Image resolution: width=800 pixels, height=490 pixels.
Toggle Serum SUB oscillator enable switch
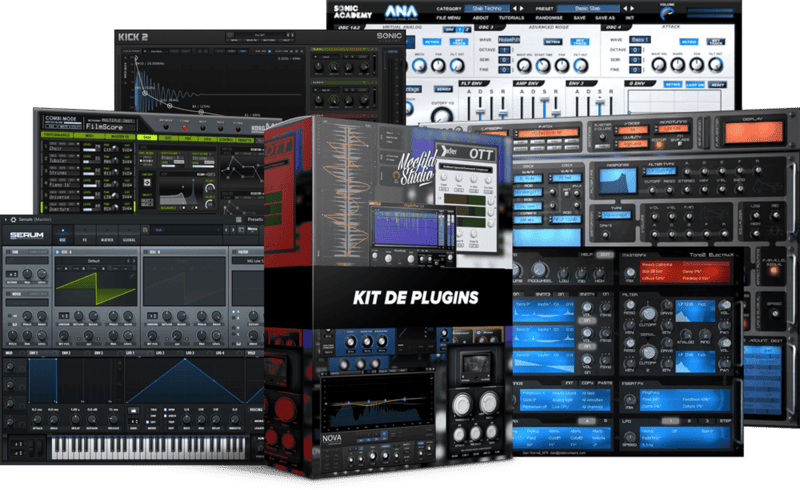8,252
